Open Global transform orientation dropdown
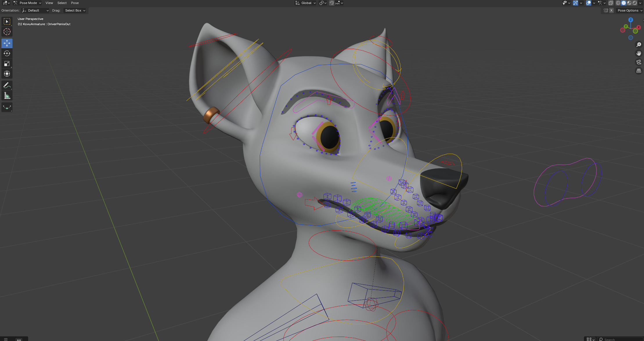This screenshot has height=341, width=644. pyautogui.click(x=306, y=3)
